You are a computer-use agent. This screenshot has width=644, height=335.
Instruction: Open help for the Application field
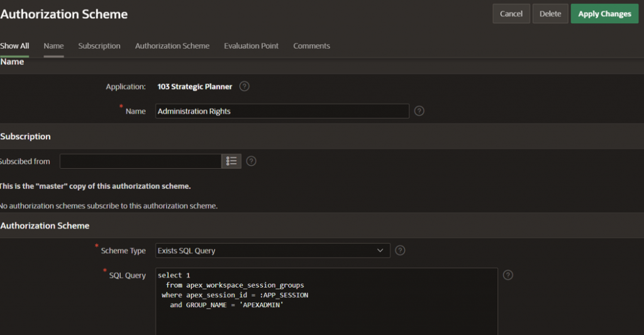(245, 86)
